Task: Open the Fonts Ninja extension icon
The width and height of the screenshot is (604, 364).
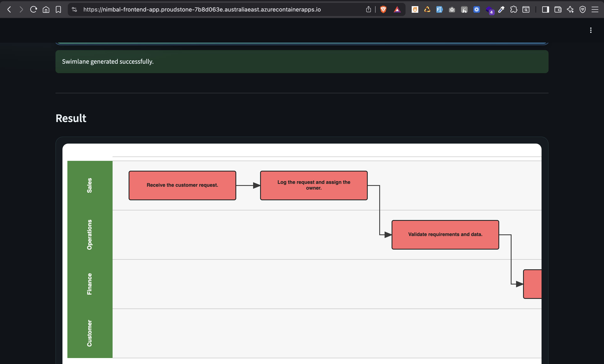Action: (x=439, y=9)
